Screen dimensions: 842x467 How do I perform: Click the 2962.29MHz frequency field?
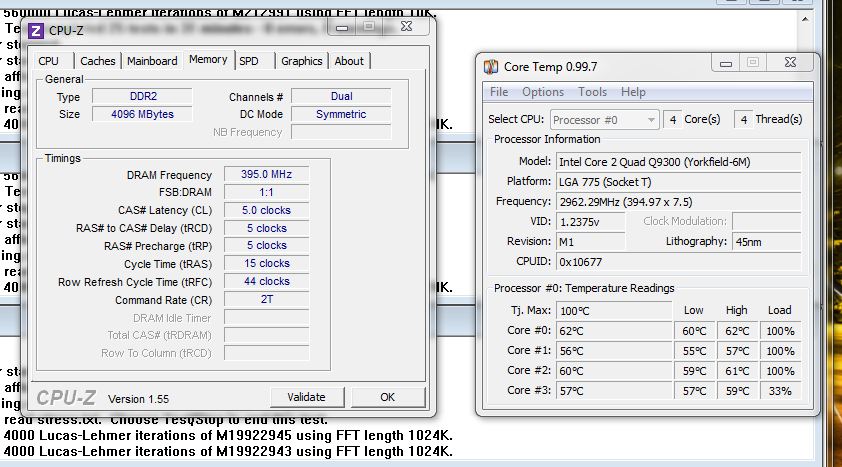pyautogui.click(x=678, y=202)
